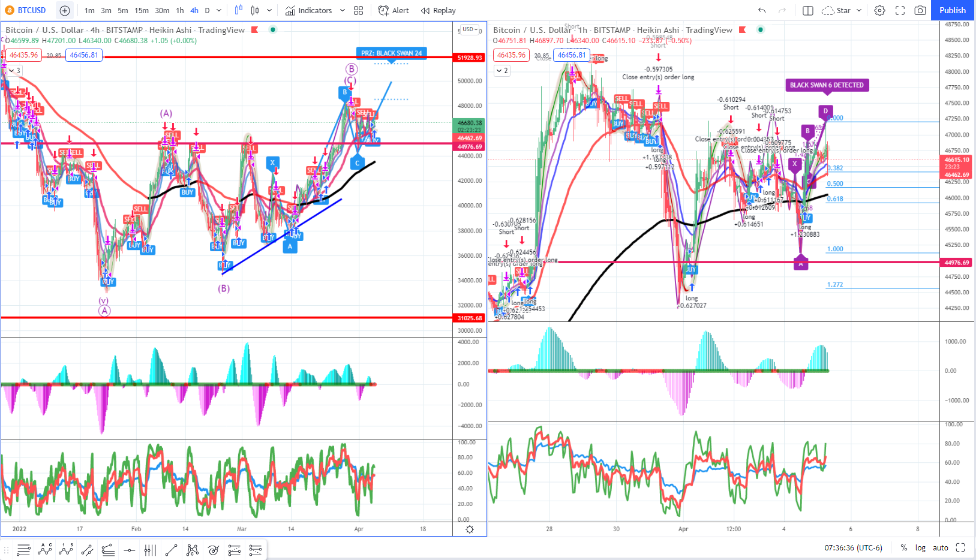Toggle pane maximize icon at bottom right
This screenshot has width=976, height=560.
[960, 547]
